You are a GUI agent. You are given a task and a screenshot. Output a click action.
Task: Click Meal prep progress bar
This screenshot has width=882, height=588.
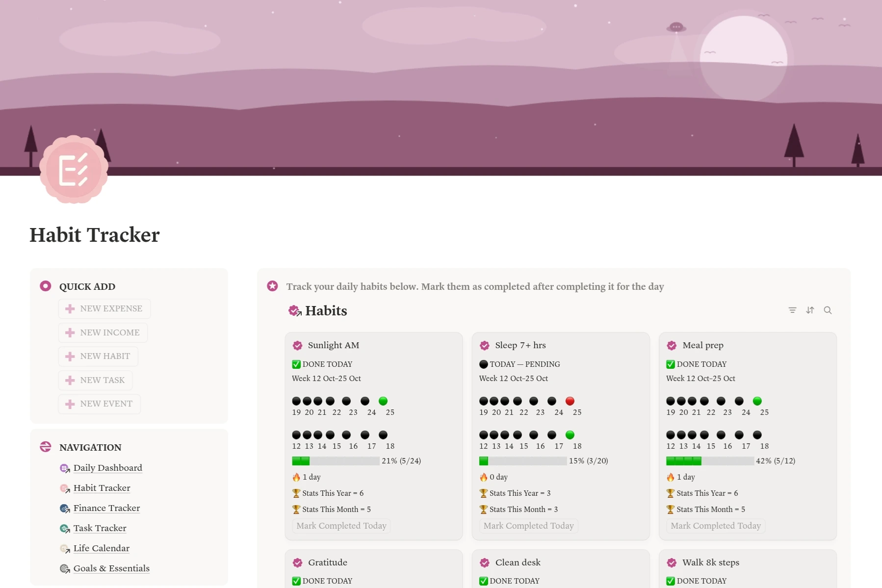coord(709,461)
